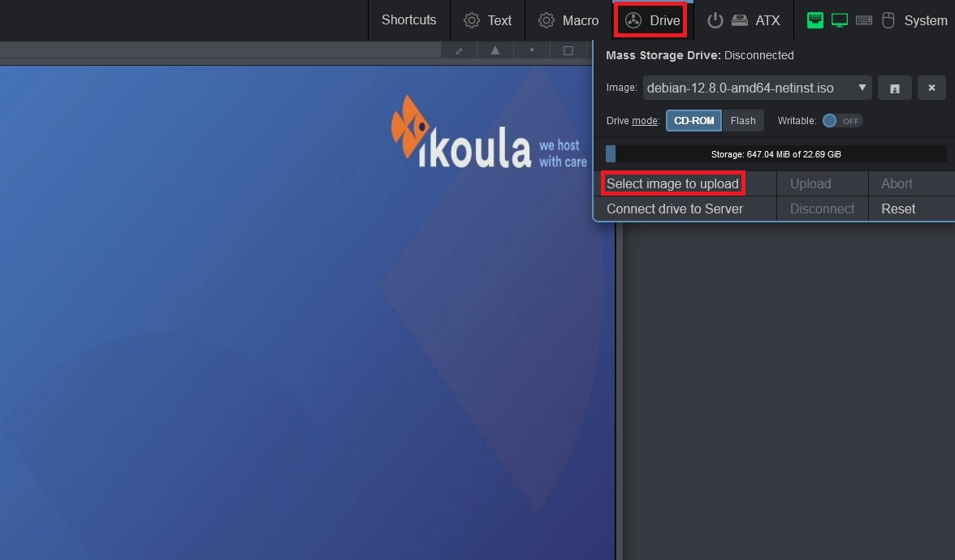Click the "Mass Storage Drive: Disconnected" status text

point(700,55)
